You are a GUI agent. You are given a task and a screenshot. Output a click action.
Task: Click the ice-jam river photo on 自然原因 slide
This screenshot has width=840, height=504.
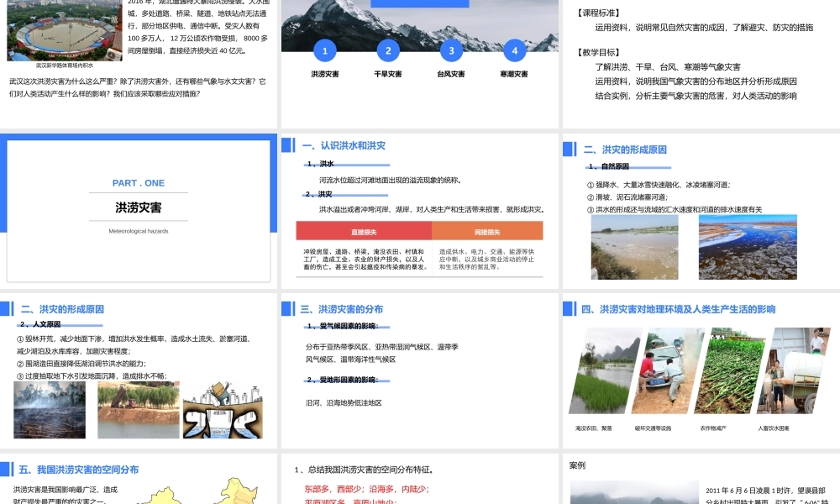[x=748, y=248]
